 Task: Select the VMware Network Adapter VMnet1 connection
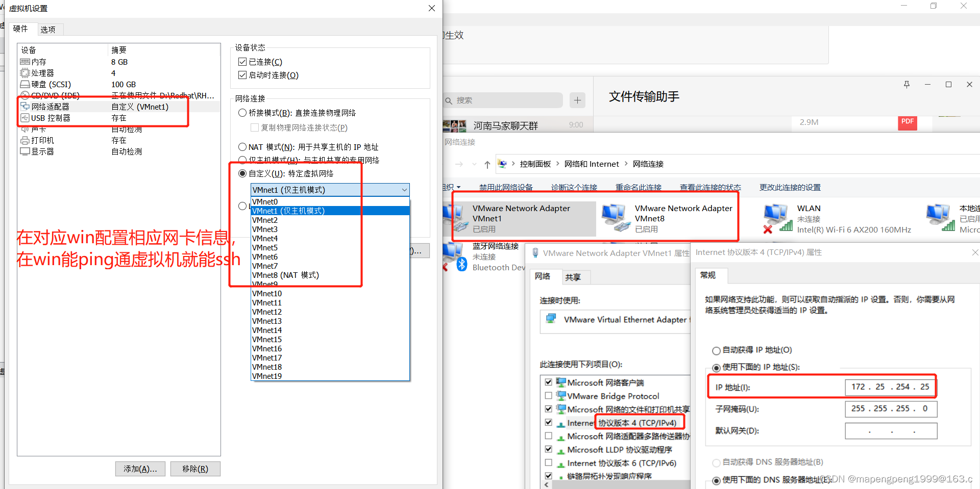pyautogui.click(x=520, y=218)
